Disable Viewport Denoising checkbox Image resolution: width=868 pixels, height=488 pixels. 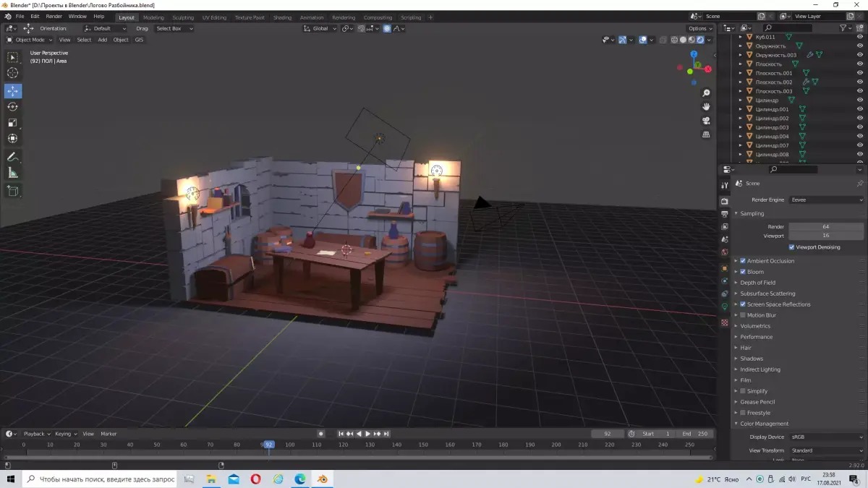[x=792, y=247]
